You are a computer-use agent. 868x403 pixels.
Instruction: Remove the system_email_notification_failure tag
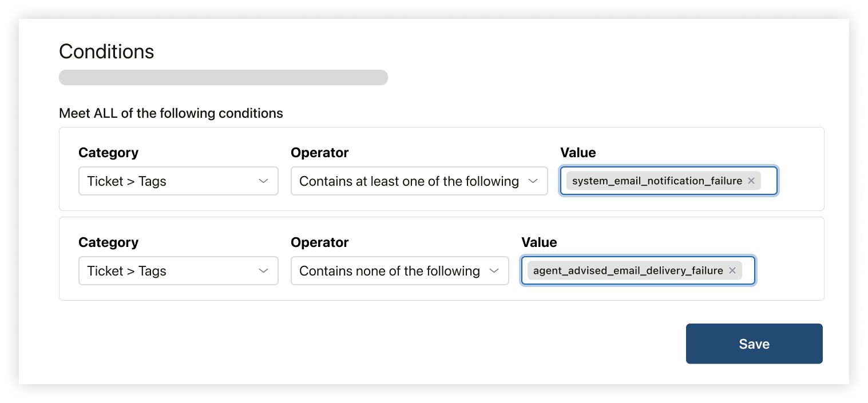(x=751, y=181)
